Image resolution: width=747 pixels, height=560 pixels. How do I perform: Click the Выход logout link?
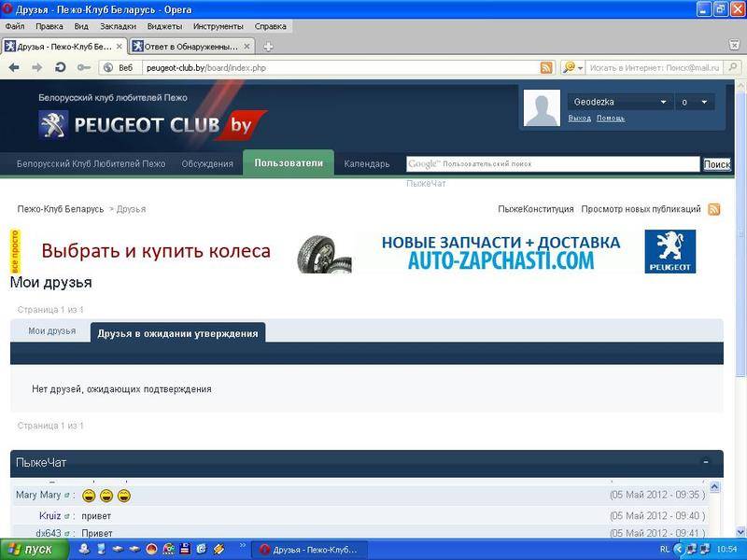coord(579,118)
